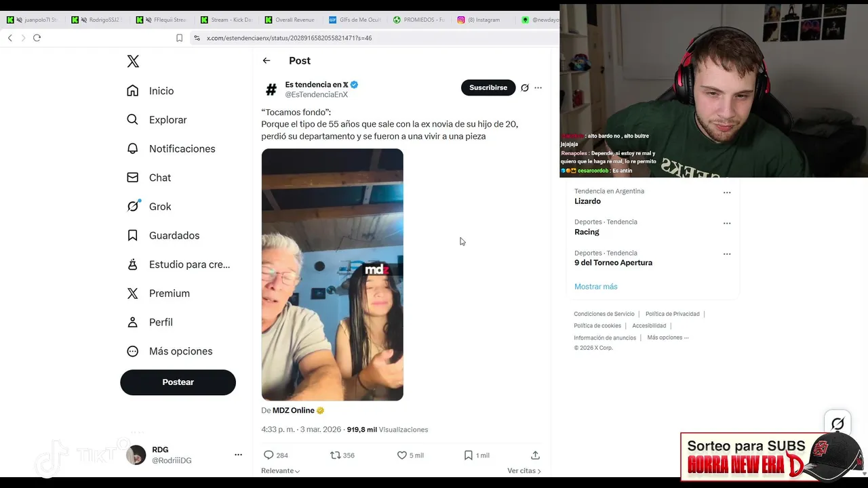Reload the page with browser refresh icon
This screenshot has width=868, height=488.
coord(37,38)
